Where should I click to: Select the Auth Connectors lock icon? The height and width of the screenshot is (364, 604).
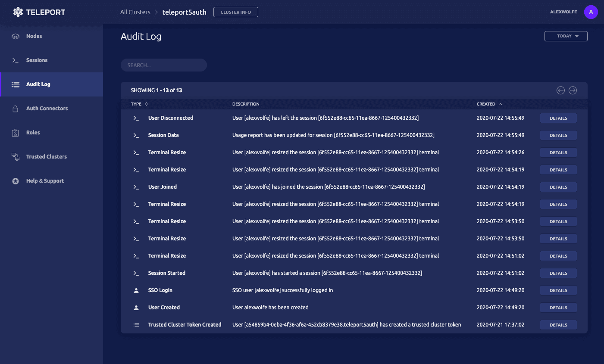click(15, 109)
